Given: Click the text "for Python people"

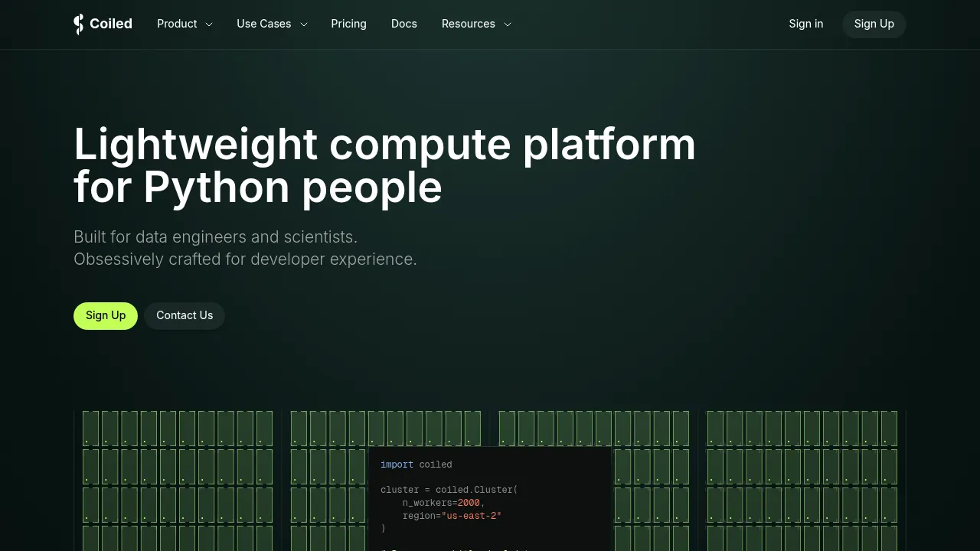Looking at the screenshot, I should [258, 187].
